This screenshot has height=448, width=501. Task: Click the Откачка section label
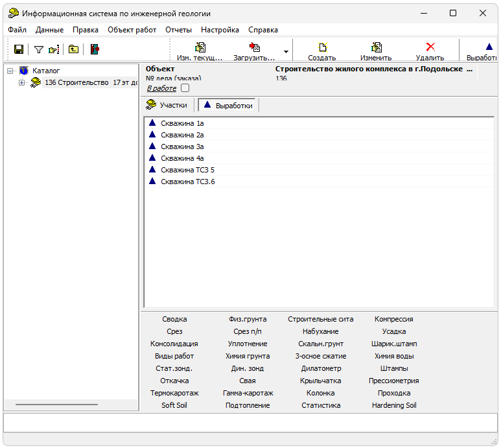coord(174,381)
